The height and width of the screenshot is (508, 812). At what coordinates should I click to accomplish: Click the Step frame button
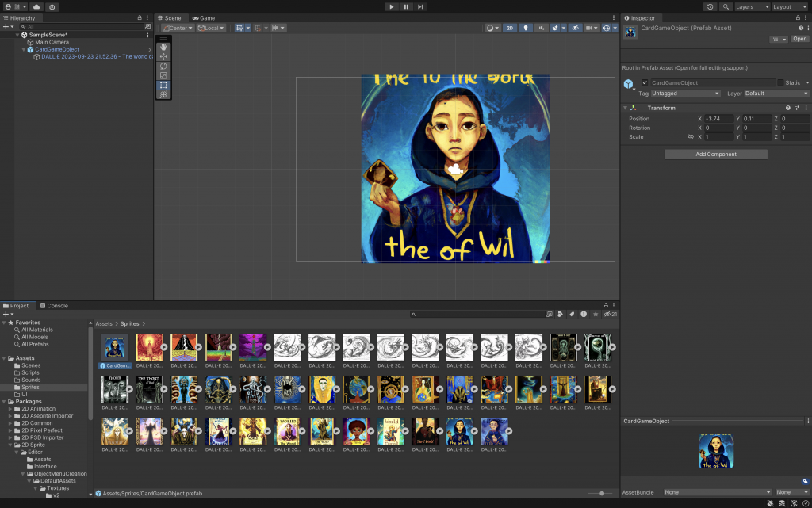click(420, 6)
